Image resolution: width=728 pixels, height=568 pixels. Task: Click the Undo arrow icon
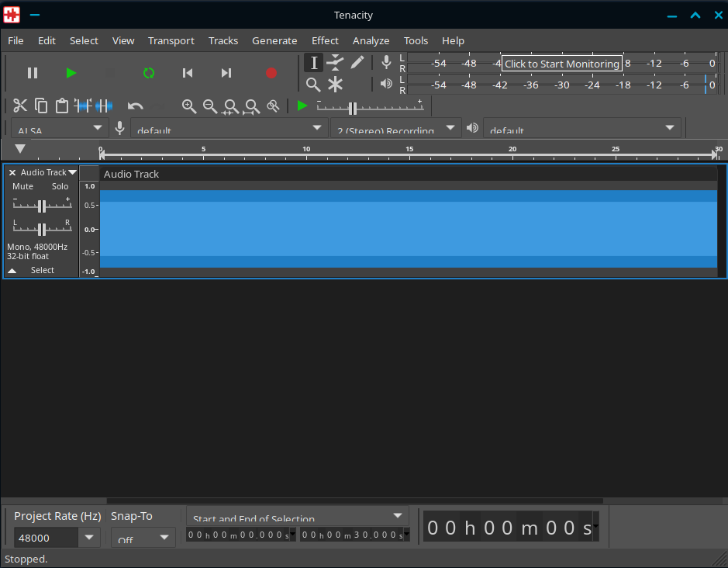coord(136,106)
